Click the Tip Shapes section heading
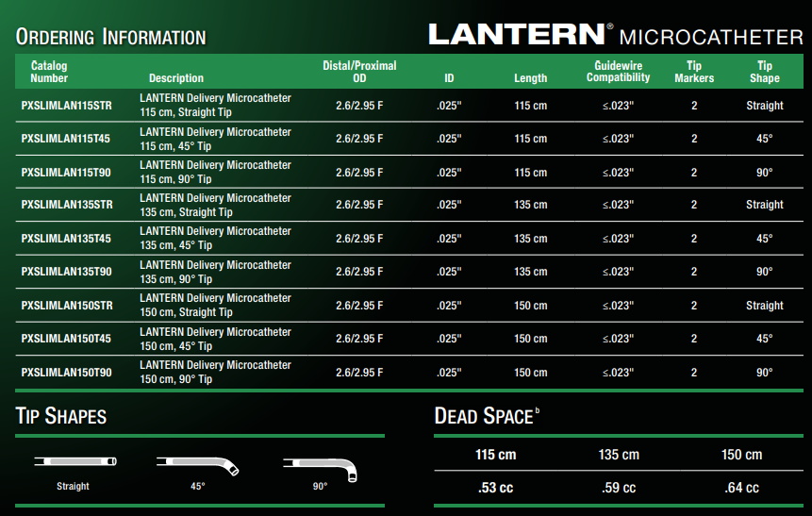The height and width of the screenshot is (516, 812). point(61,416)
